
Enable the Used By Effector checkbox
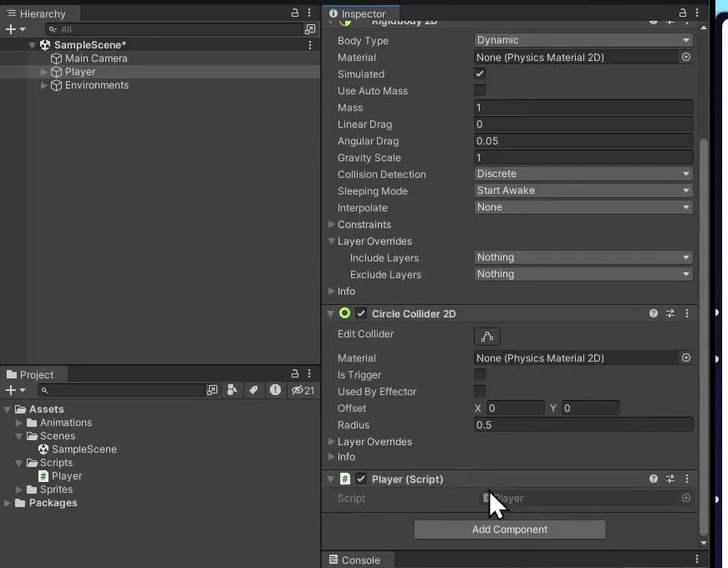pos(480,391)
